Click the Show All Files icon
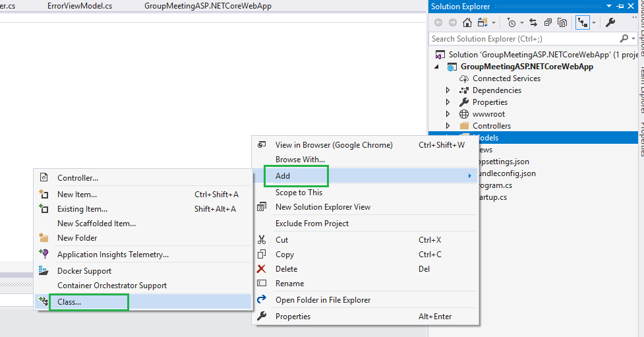 click(x=562, y=22)
